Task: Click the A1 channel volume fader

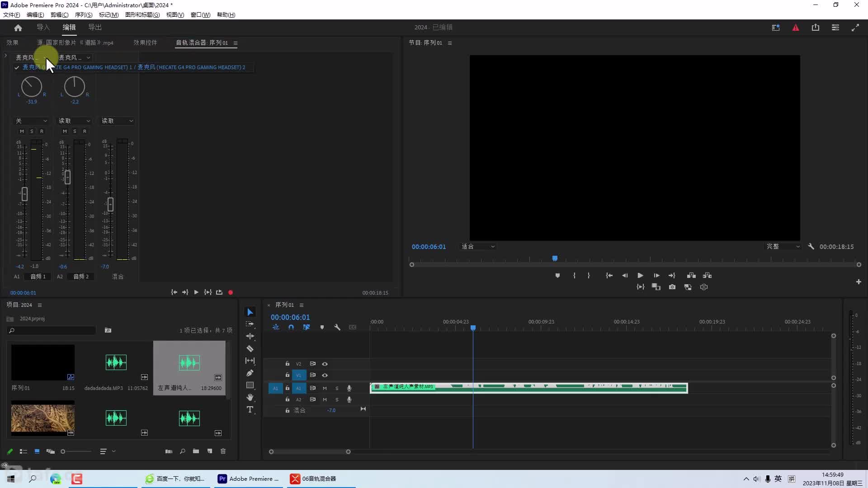Action: (24, 194)
